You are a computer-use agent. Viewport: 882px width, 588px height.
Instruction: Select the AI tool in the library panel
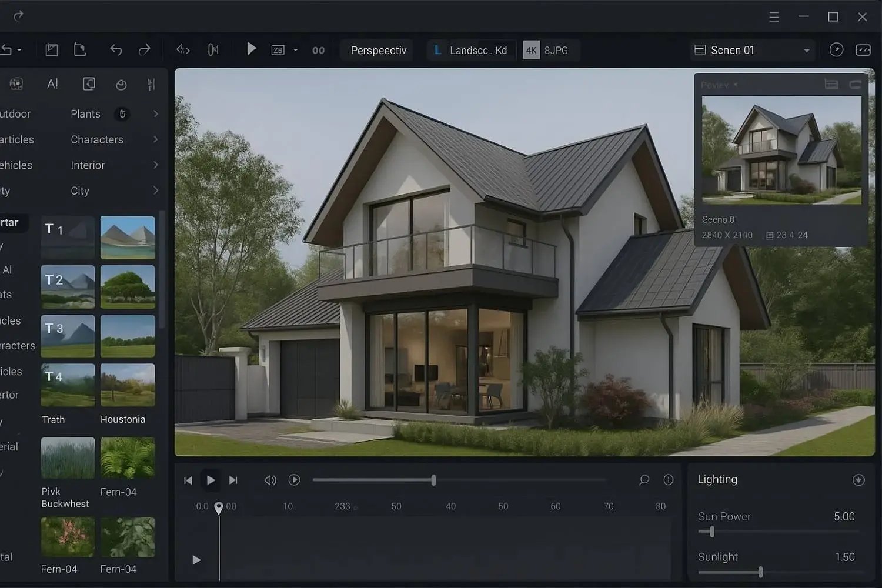coord(52,83)
